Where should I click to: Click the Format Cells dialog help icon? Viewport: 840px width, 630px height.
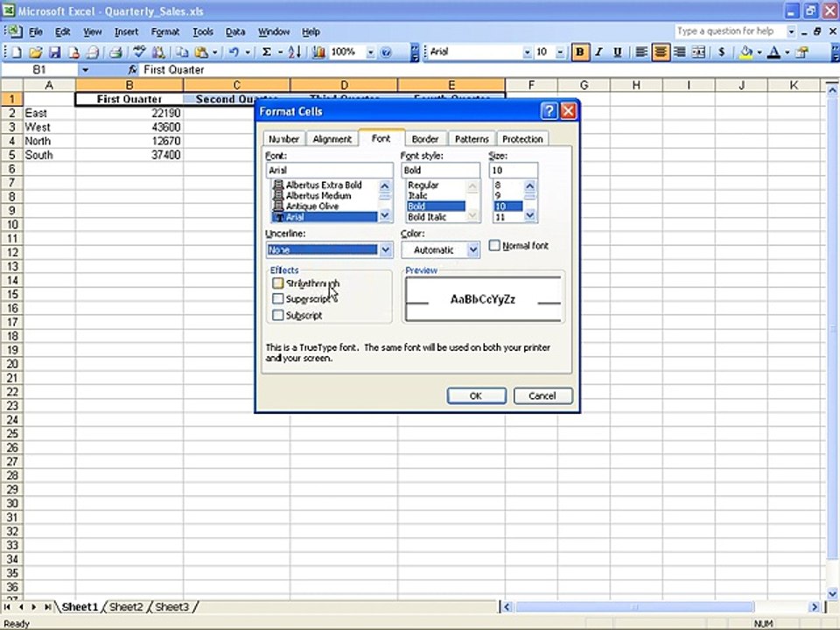point(549,111)
